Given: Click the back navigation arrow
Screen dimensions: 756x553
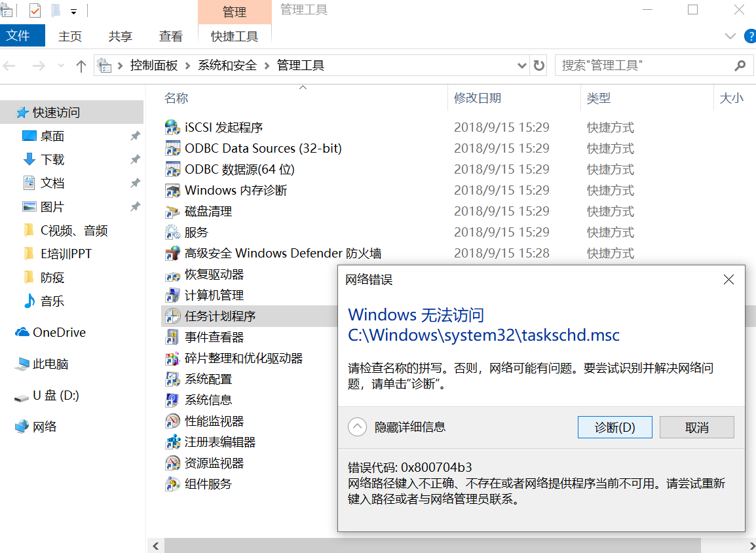Looking at the screenshot, I should pyautogui.click(x=10, y=66).
